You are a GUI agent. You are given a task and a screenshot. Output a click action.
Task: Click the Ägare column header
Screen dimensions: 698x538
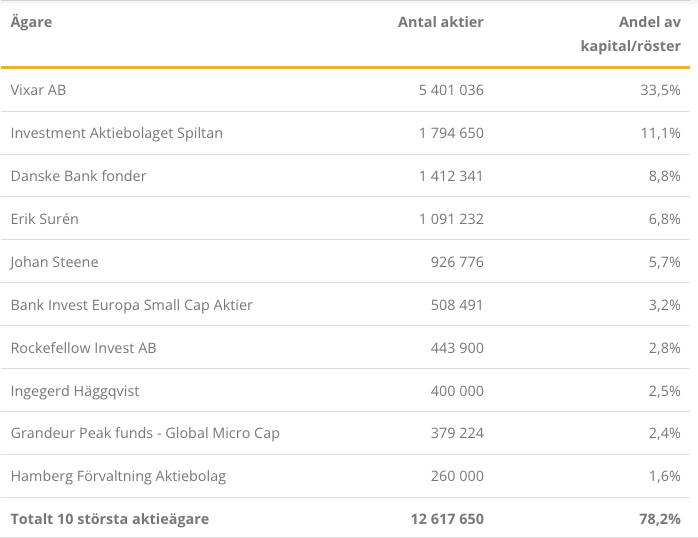tap(31, 22)
